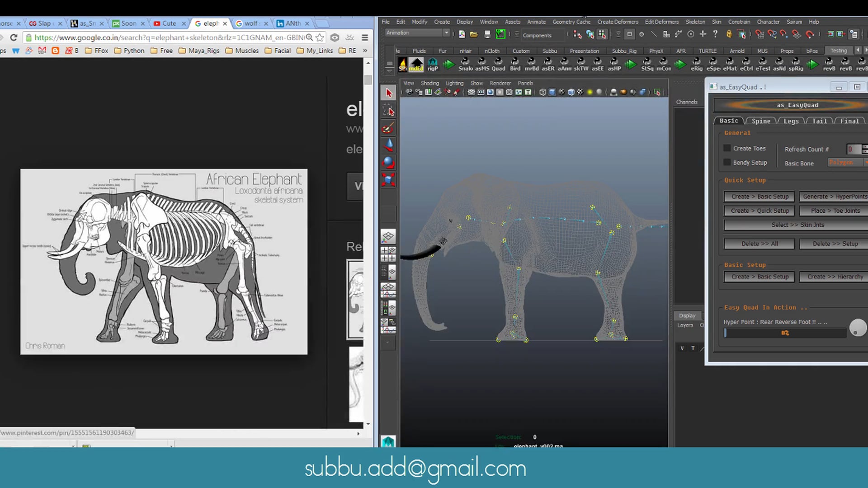The height and width of the screenshot is (488, 868).
Task: Click the Easy Quad progress slider bar
Action: click(x=785, y=333)
